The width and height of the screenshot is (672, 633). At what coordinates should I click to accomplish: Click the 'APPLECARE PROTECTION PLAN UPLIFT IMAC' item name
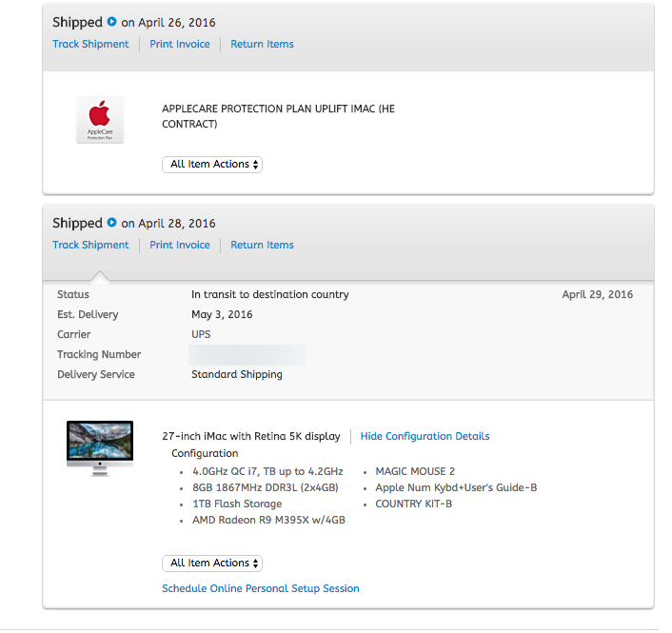point(278,116)
